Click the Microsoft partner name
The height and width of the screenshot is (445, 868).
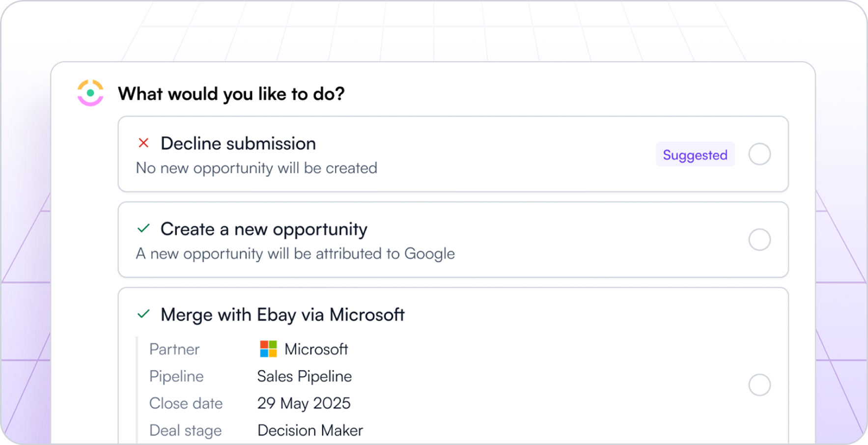(x=316, y=349)
